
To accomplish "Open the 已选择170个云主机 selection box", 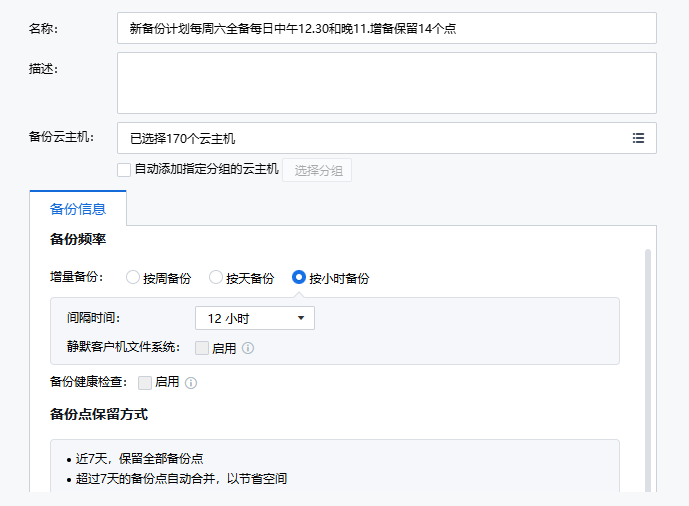I will pos(370,138).
